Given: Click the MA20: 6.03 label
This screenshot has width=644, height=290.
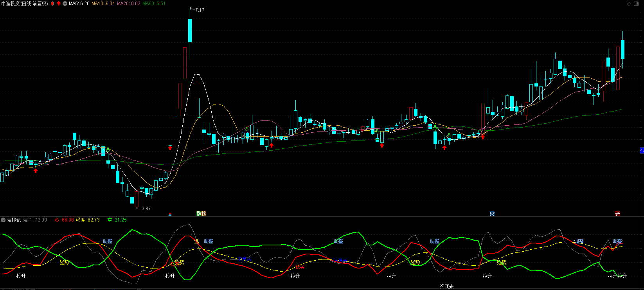Looking at the screenshot, I should (129, 4).
